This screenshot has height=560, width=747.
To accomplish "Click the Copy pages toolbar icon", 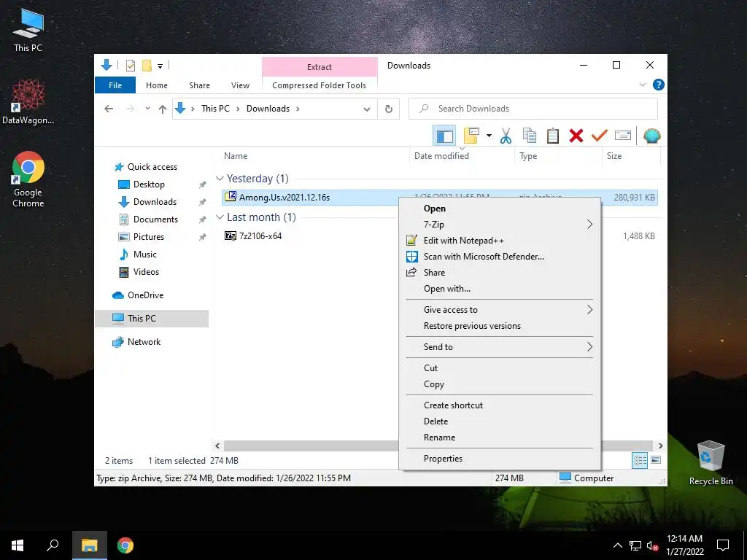I will 530,136.
